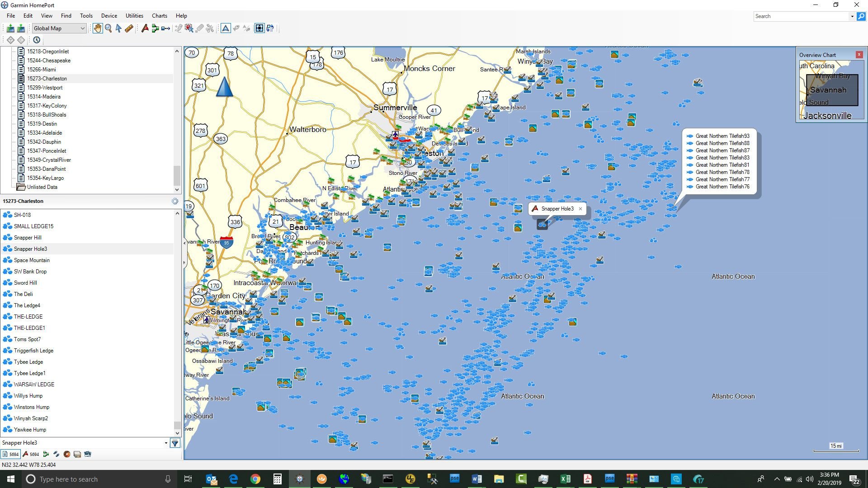Click the stacked cards icon in list footer
Screen dimensions: 868x488
coord(77,454)
